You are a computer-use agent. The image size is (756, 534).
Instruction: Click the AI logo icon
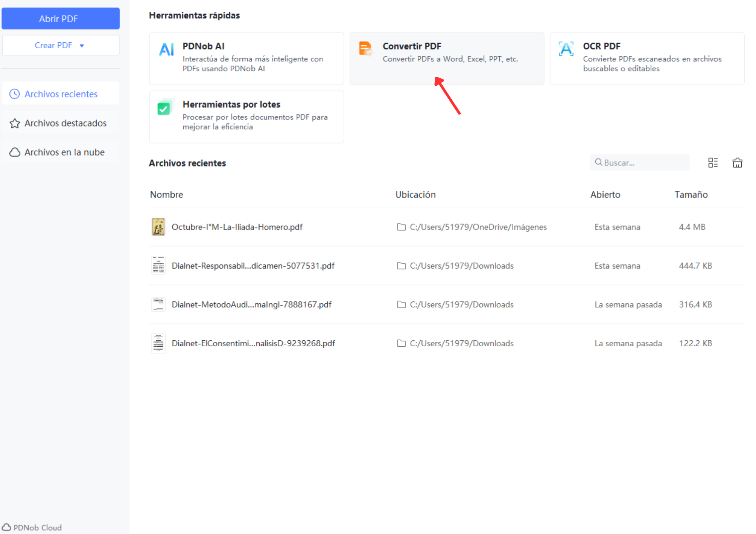coord(166,49)
